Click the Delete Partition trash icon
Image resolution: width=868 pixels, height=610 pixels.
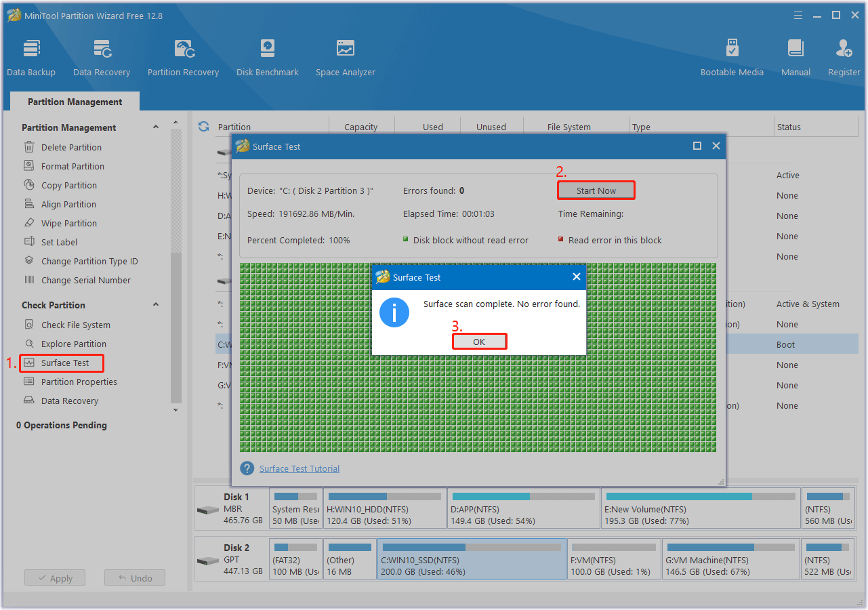29,147
